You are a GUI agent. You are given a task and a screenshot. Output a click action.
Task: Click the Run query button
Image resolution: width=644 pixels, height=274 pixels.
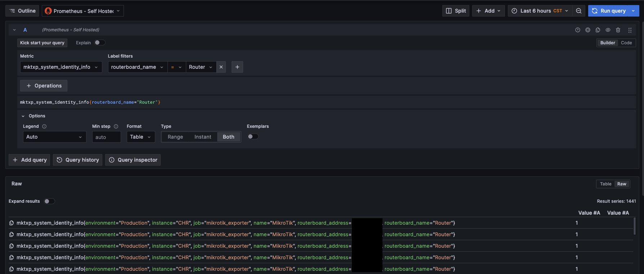pyautogui.click(x=609, y=11)
